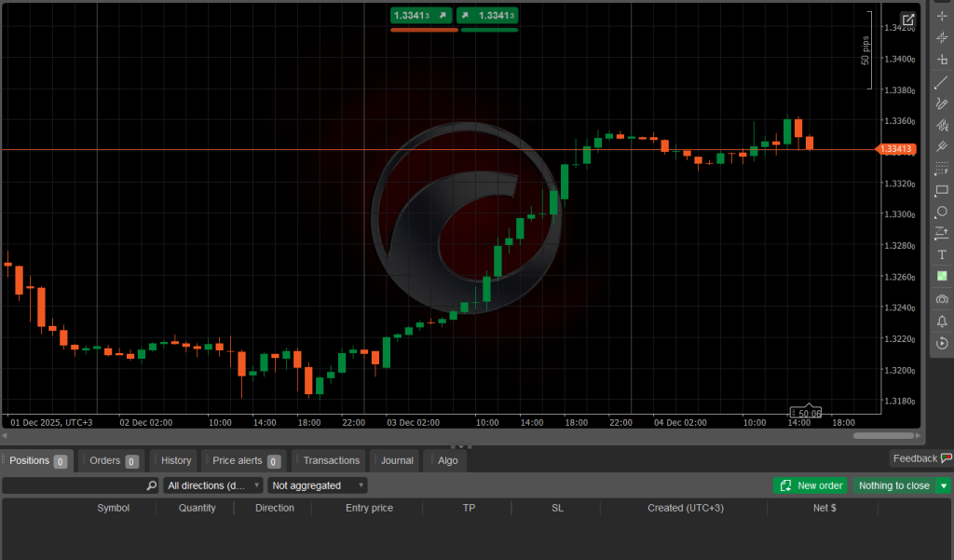Click the search magnifier in the positions panel
Viewport: 954px width, 560px height.
[x=149, y=485]
